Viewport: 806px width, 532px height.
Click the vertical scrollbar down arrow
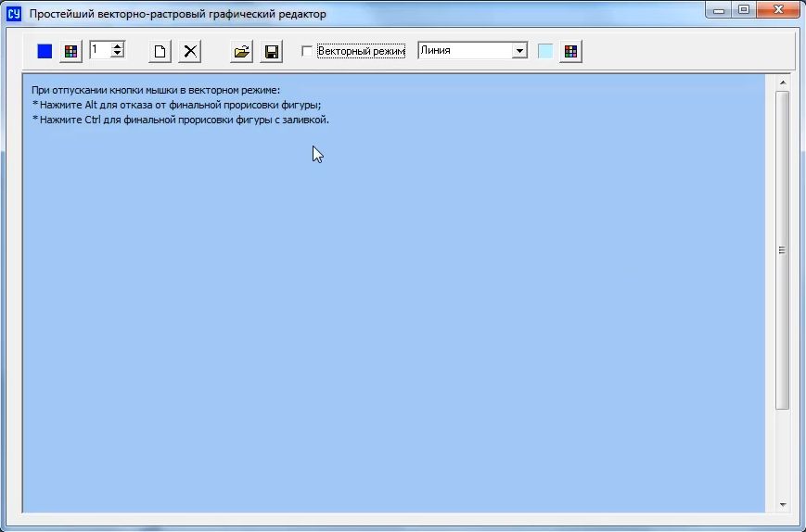tap(782, 505)
